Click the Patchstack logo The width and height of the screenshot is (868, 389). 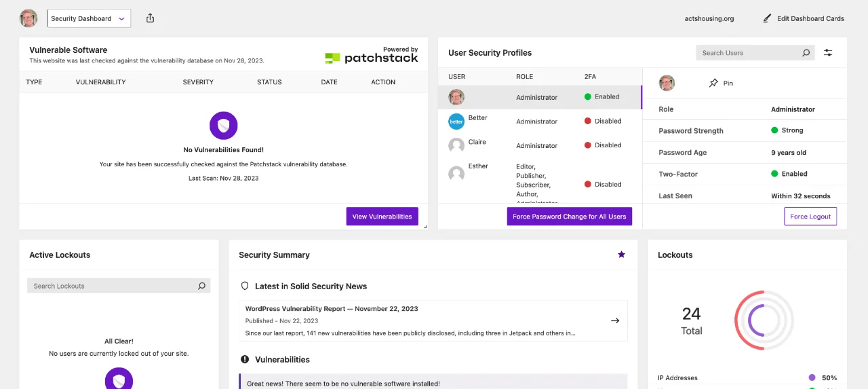coord(371,58)
